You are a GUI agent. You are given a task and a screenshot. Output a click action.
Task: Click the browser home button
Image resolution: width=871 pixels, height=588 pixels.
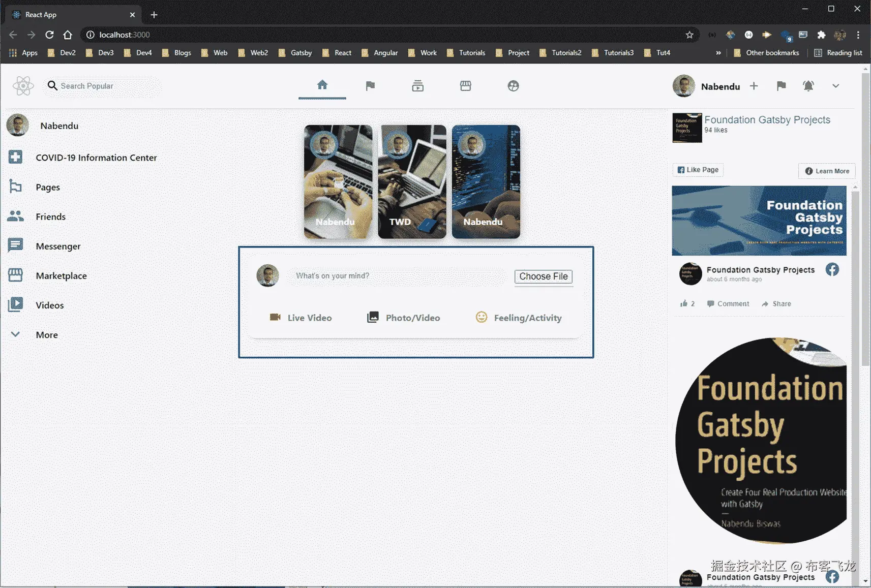(68, 35)
